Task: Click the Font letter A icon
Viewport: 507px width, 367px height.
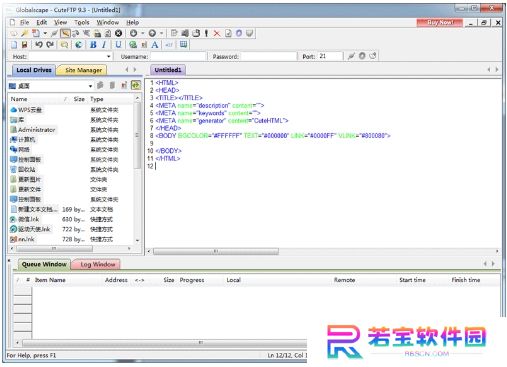Action: [x=155, y=45]
